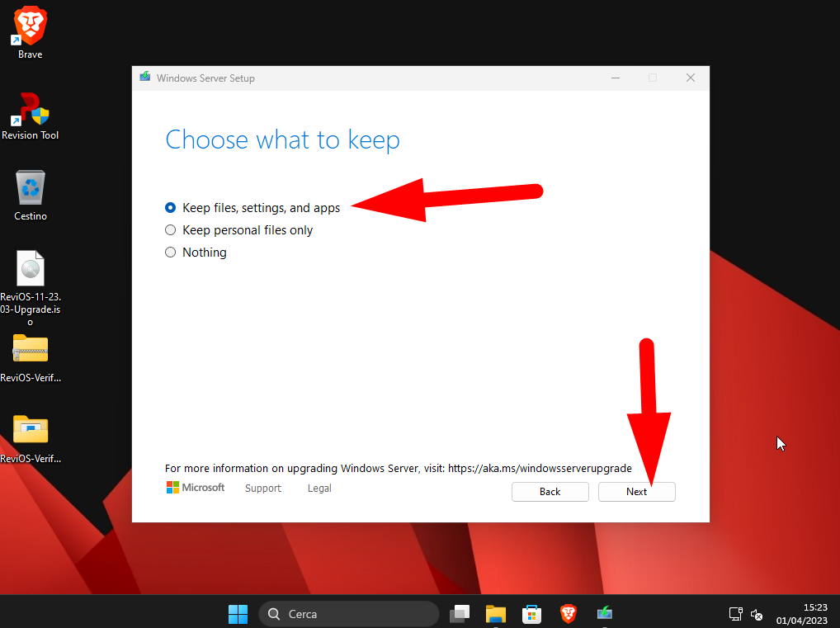Go Back in Windows Server Setup
Viewport: 840px width, 628px height.
click(550, 491)
